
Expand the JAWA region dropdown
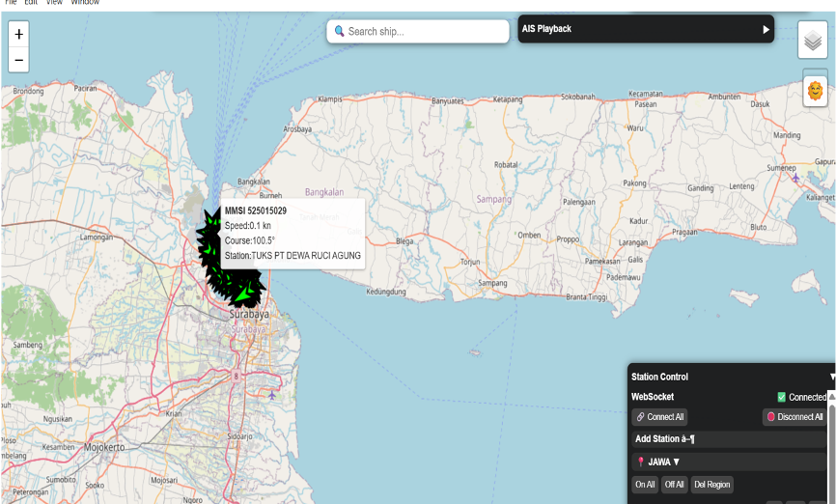pos(676,462)
